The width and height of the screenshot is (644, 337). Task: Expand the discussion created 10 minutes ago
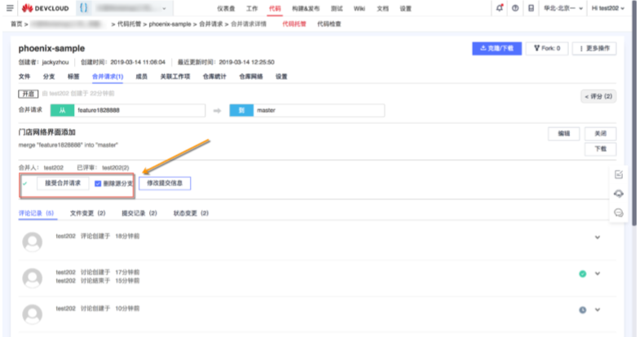coord(598,309)
